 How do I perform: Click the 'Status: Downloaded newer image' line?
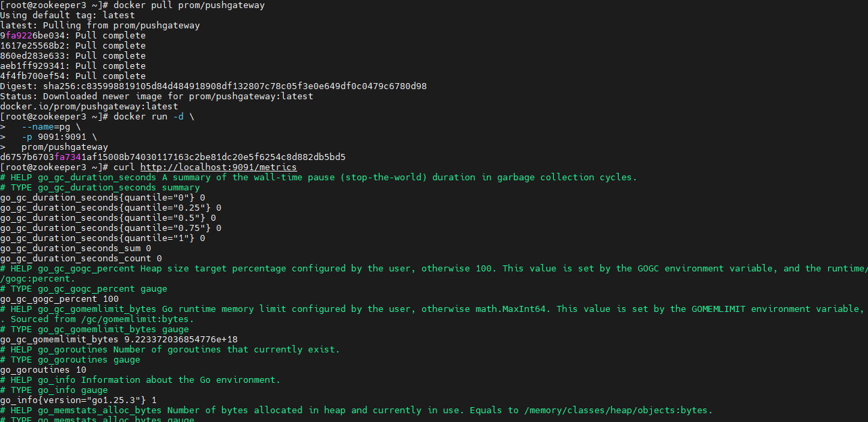point(156,97)
